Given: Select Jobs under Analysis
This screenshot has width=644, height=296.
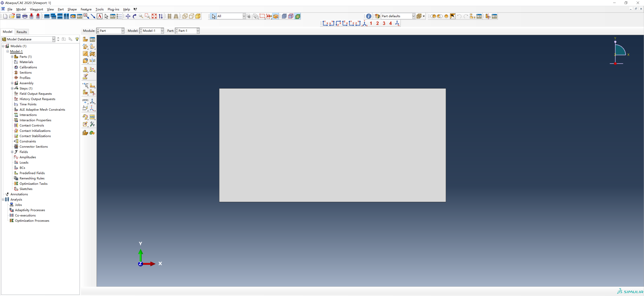Looking at the screenshot, I should 18,205.
